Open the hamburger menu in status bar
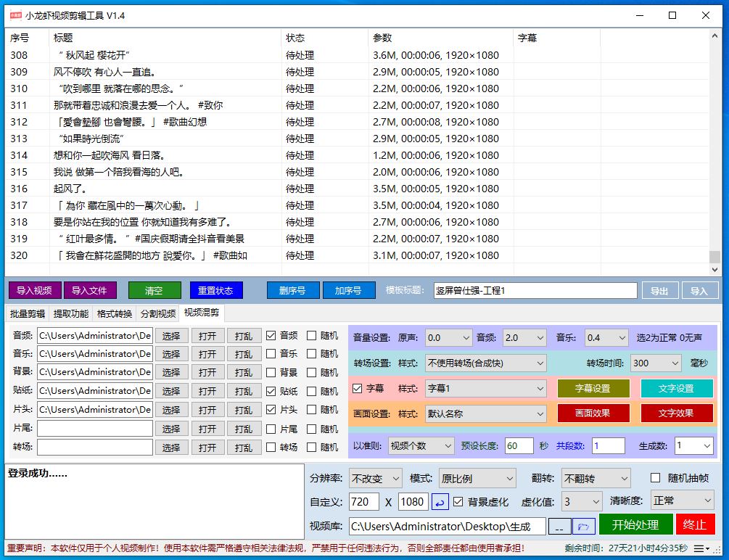This screenshot has height=560, width=729. point(701,548)
